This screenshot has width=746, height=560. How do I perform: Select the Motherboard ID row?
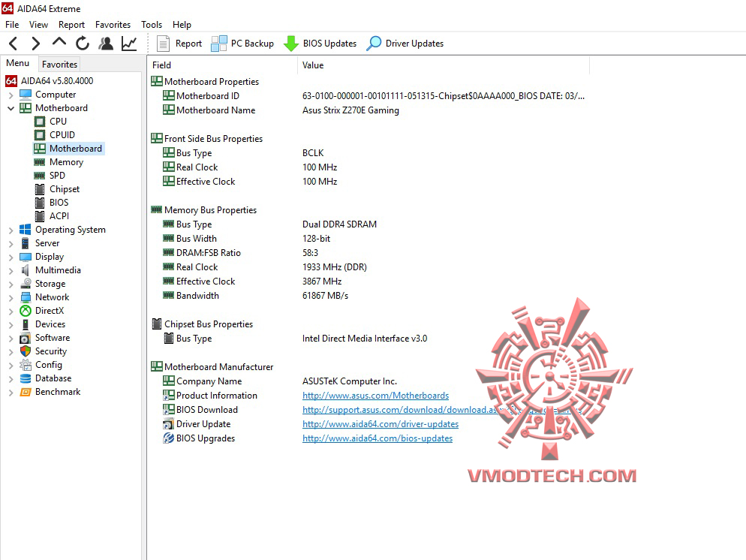tap(374, 96)
